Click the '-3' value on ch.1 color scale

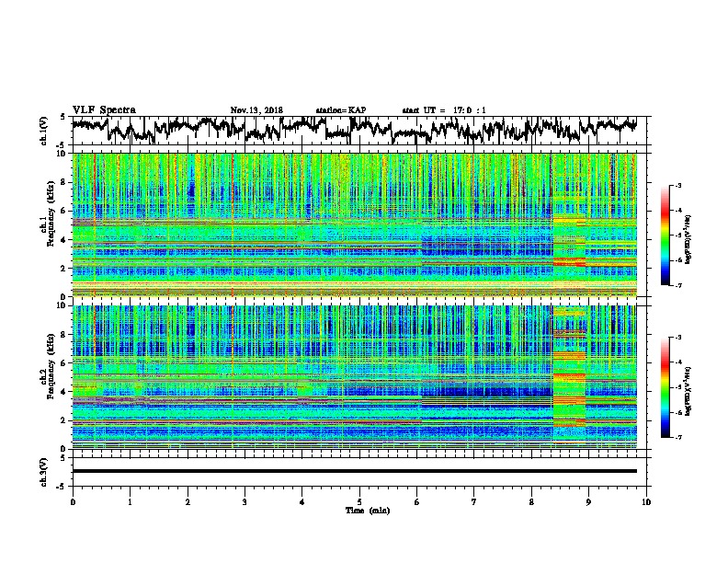click(x=677, y=185)
